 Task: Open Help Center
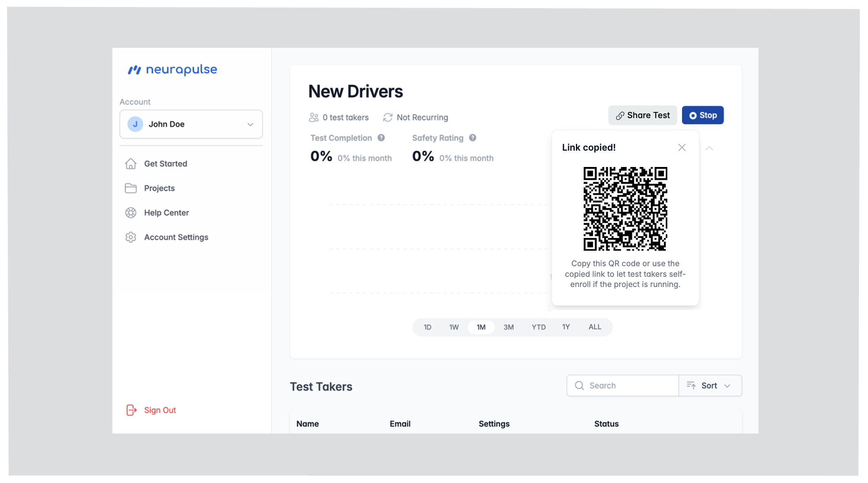[x=166, y=213]
